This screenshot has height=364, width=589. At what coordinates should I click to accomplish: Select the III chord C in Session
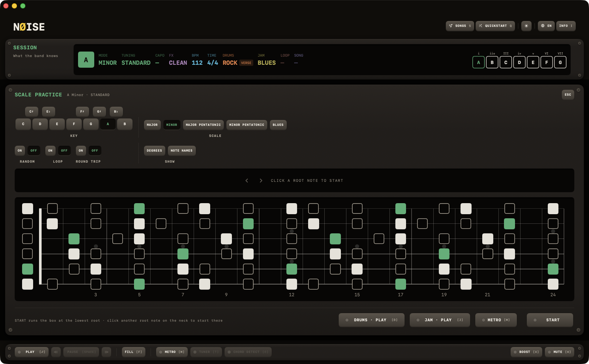[506, 62]
